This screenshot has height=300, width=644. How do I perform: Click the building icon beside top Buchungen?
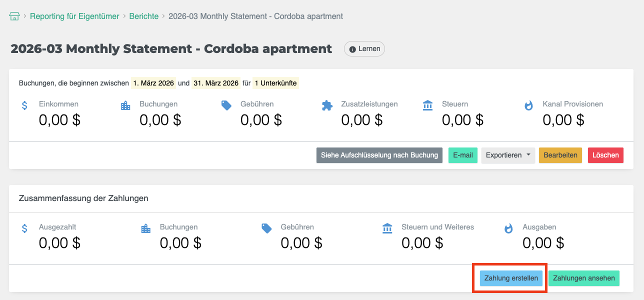(125, 105)
